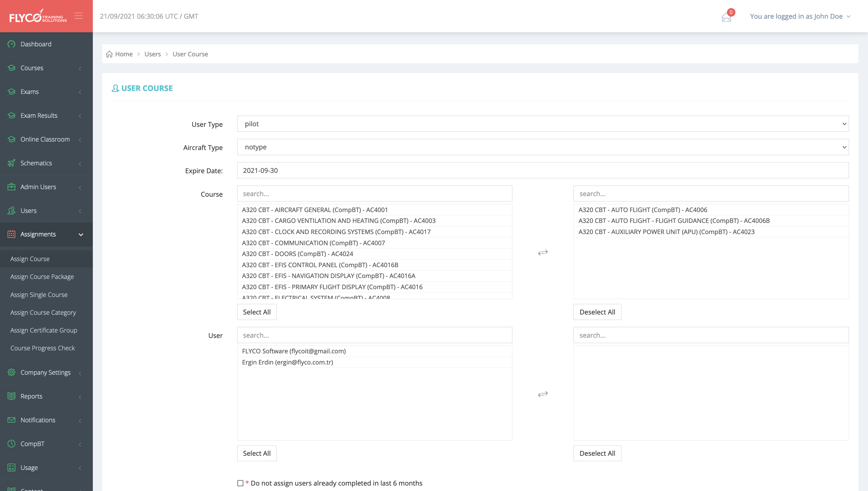Expand the Courses sidebar chevron
Screen dimensions: 868x491
[x=80, y=68]
